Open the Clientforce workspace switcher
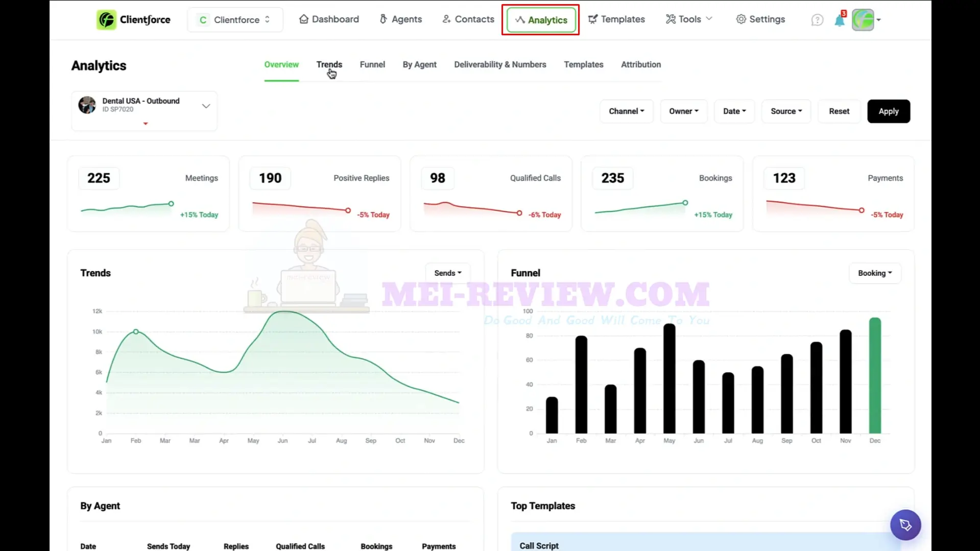 coord(235,20)
